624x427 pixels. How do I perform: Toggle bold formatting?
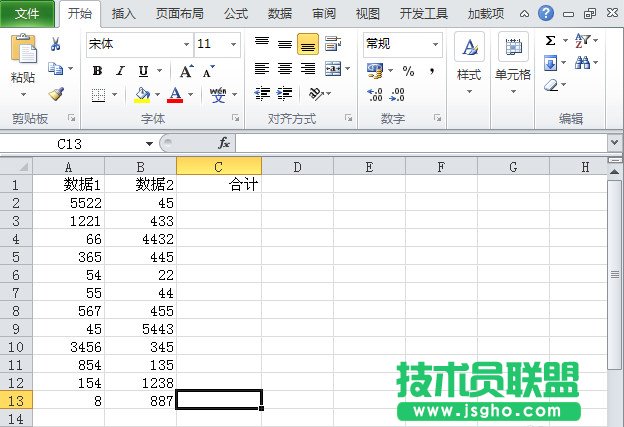(x=97, y=71)
